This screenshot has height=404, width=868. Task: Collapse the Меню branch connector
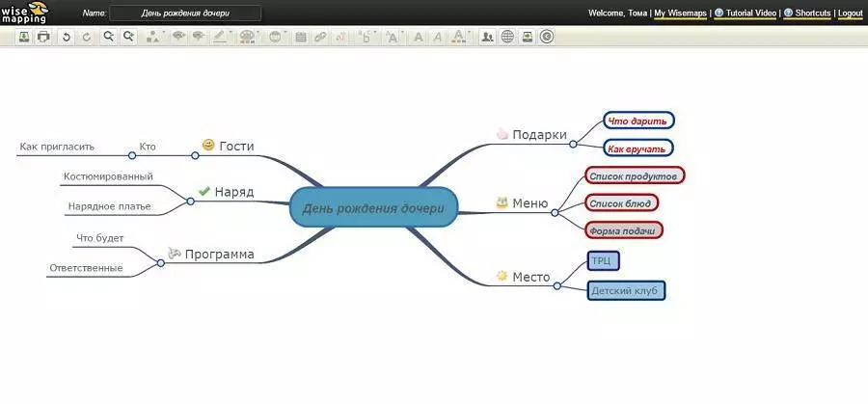pyautogui.click(x=555, y=211)
